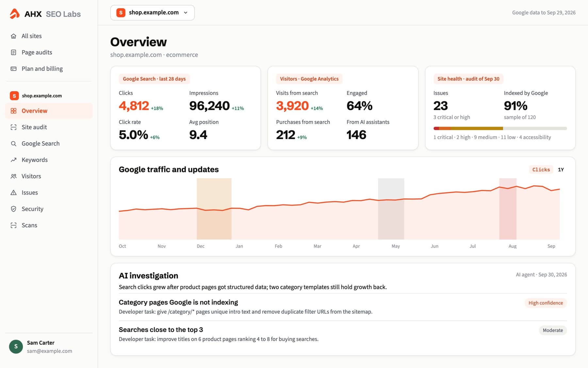Click the Overview grid icon in sidebar
The width and height of the screenshot is (588, 368).
(x=13, y=111)
